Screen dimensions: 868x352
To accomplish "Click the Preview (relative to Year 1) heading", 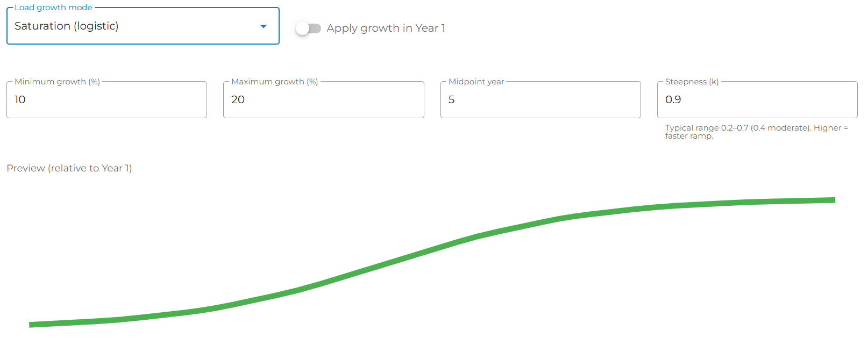I will pyautogui.click(x=69, y=168).
